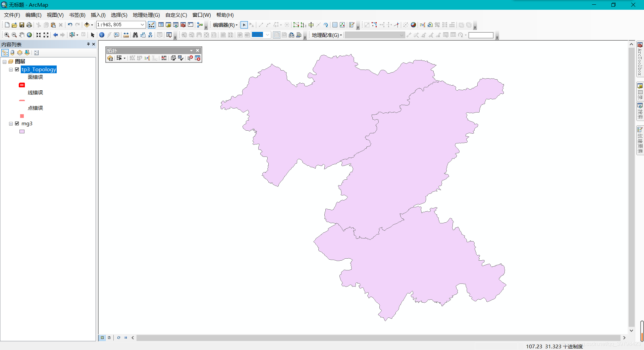
Task: Switch to Data View button
Action: coord(102,338)
